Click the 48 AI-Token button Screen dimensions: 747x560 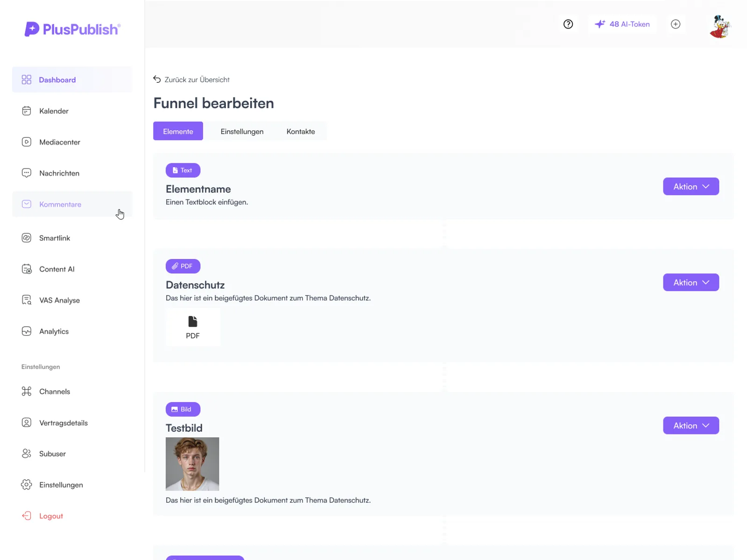[622, 24]
